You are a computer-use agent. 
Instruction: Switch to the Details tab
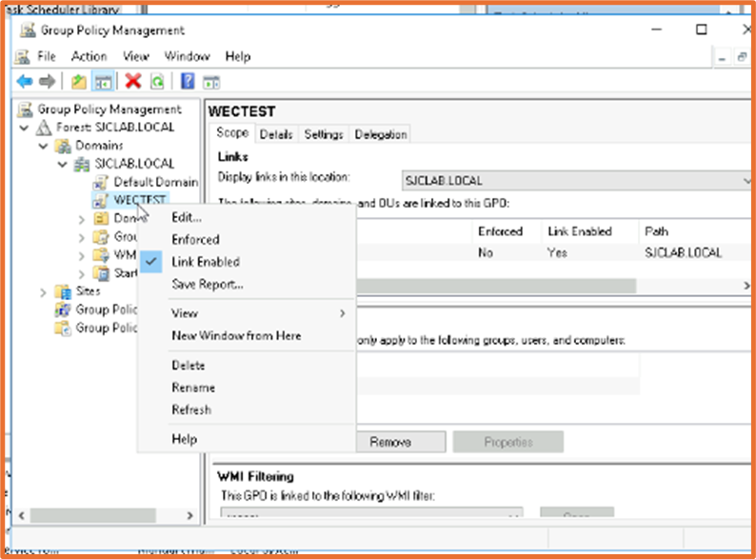276,134
